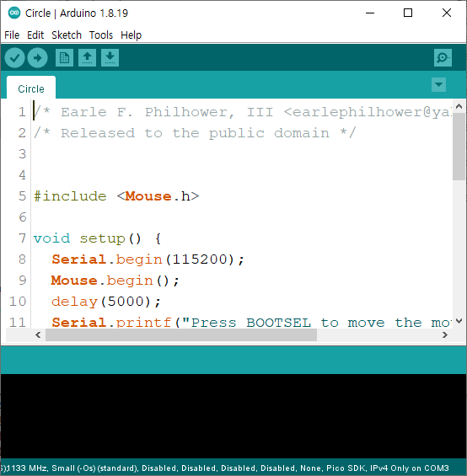Open the Help menu

click(x=131, y=35)
